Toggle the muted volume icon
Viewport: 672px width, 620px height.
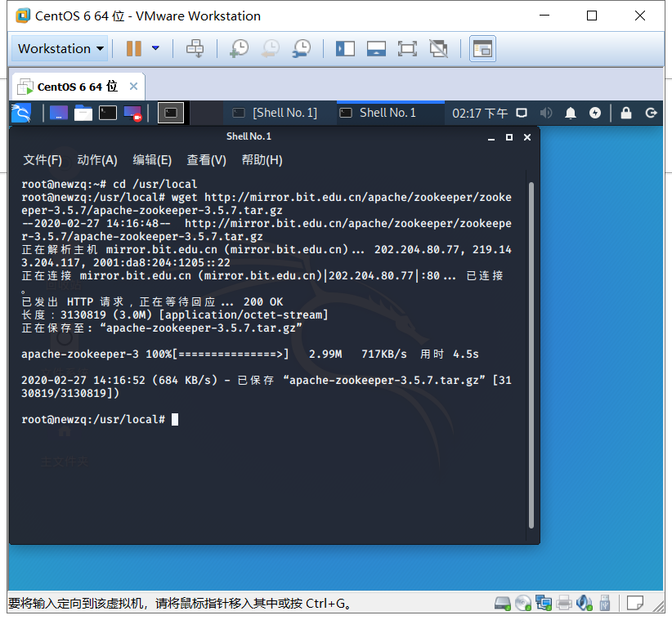pyautogui.click(x=546, y=113)
